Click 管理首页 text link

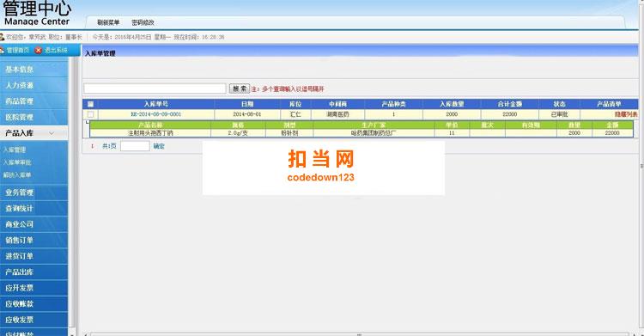[17, 50]
